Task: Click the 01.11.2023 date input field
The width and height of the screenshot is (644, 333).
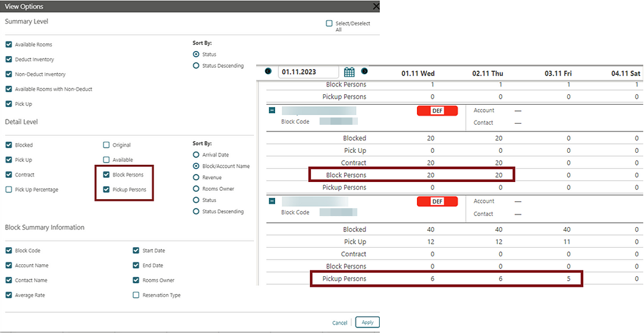Action: (x=309, y=72)
